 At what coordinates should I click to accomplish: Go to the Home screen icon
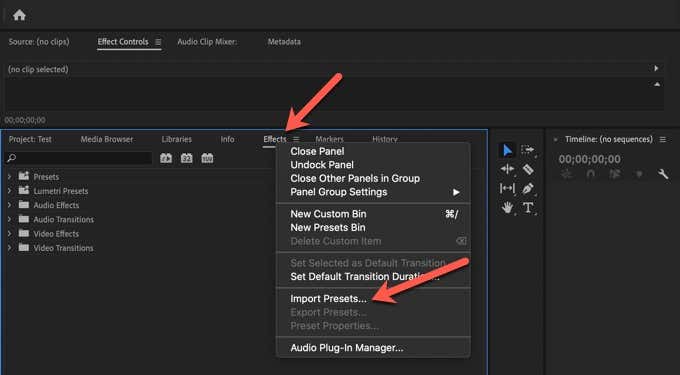coord(19,16)
